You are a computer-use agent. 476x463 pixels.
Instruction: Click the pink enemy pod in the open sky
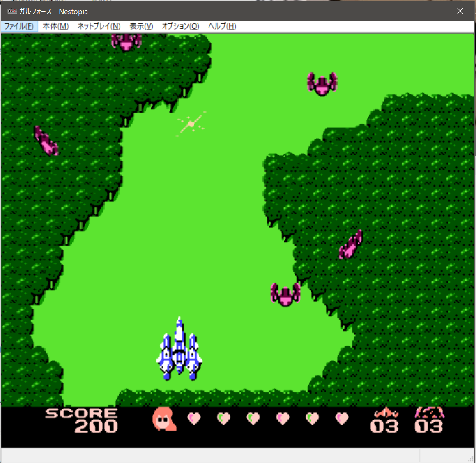tap(322, 84)
